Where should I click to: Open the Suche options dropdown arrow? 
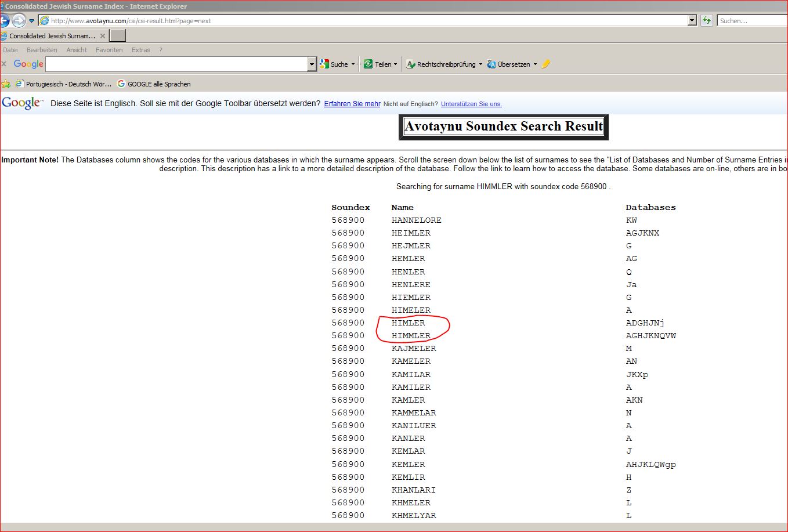pyautogui.click(x=353, y=64)
